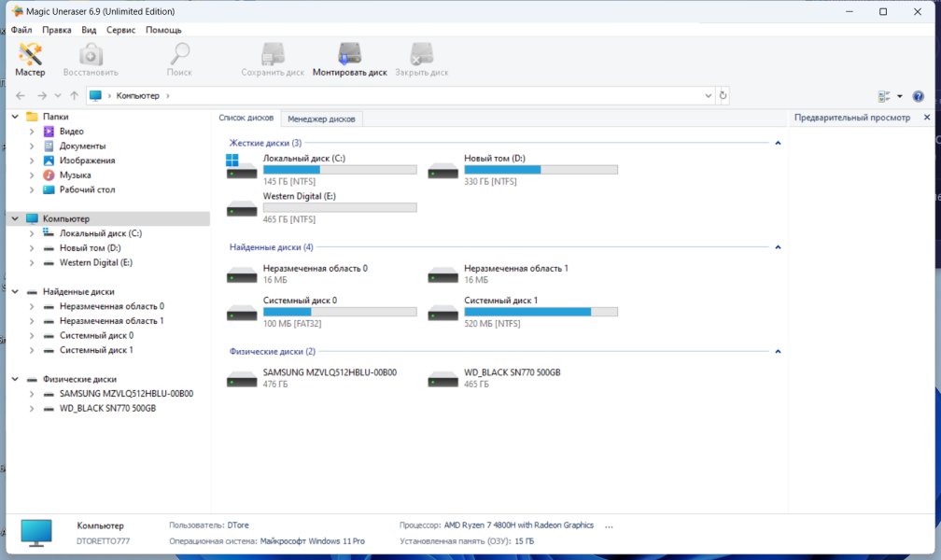Switch to Менеджер дисков tab
The image size is (941, 560).
tap(321, 119)
